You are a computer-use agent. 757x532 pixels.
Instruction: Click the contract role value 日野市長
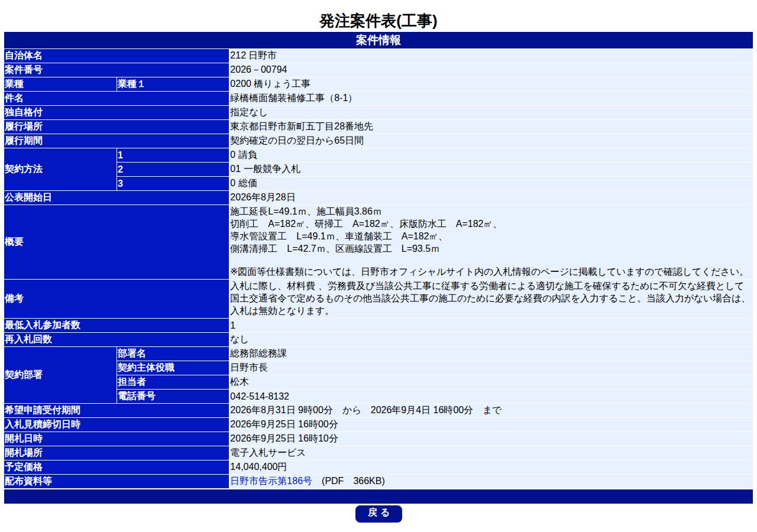tap(248, 368)
